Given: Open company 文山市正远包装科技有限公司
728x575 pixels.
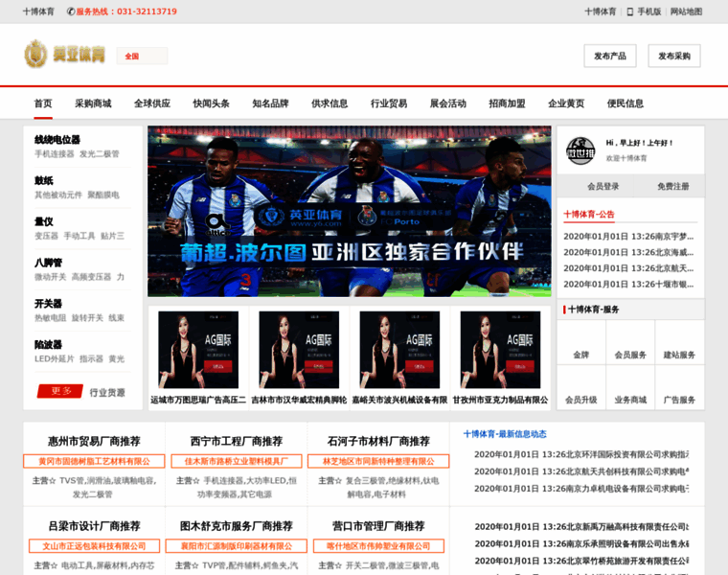Looking at the screenshot, I should 94,545.
